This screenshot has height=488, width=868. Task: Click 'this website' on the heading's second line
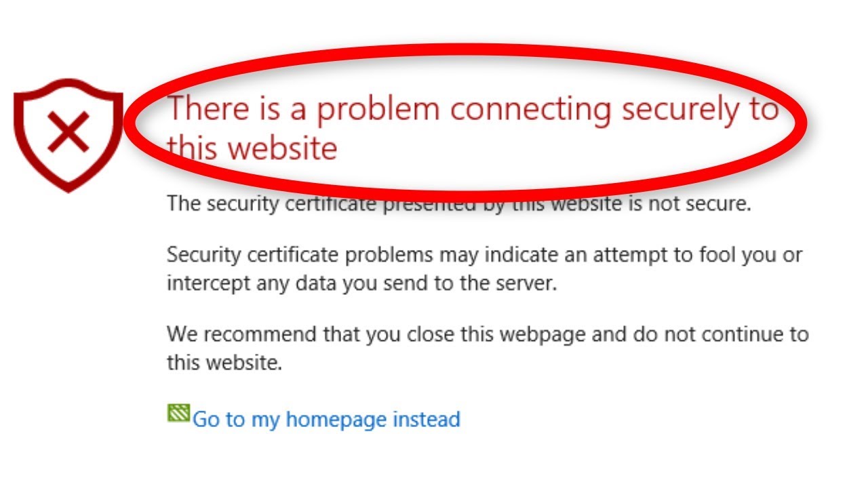click(x=252, y=146)
